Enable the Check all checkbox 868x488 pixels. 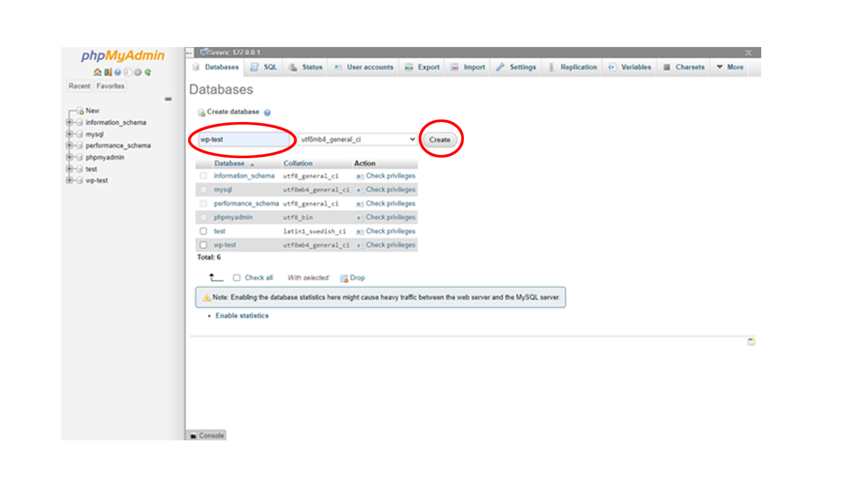[235, 278]
